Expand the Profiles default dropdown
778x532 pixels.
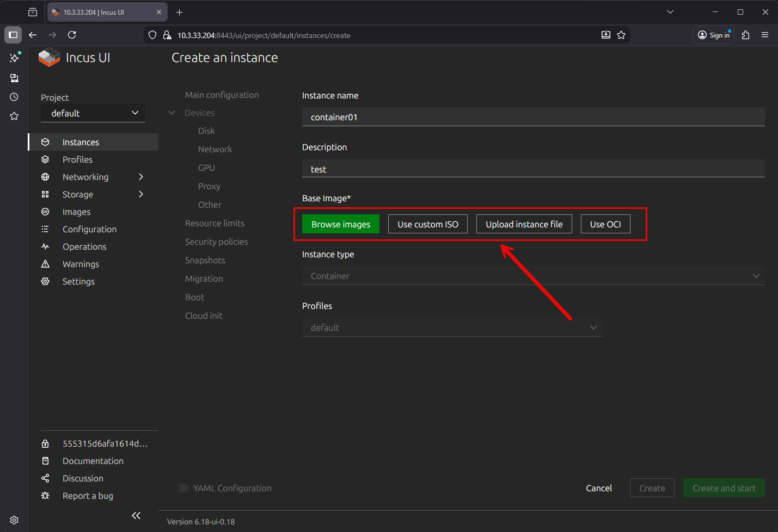click(x=452, y=327)
